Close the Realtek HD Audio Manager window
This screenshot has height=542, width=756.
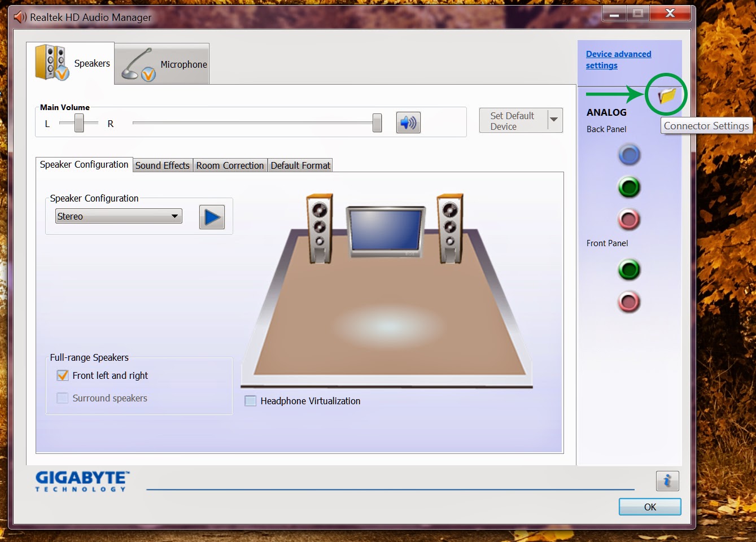click(670, 14)
